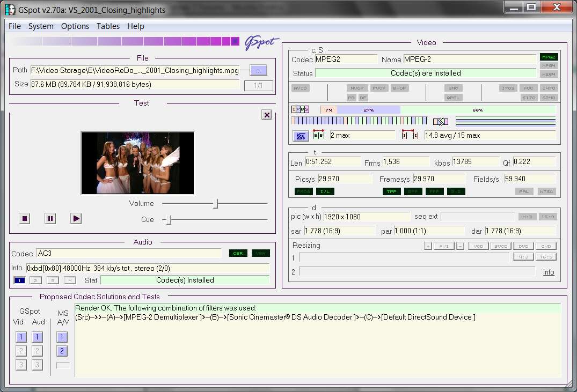The height and width of the screenshot is (392, 577).
Task: Stop the test video playback
Action: (25, 218)
